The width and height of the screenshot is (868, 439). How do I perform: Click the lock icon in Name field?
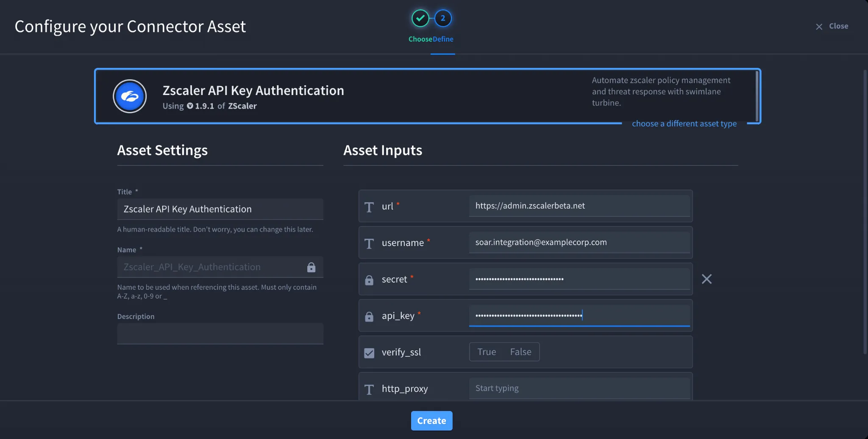311,267
